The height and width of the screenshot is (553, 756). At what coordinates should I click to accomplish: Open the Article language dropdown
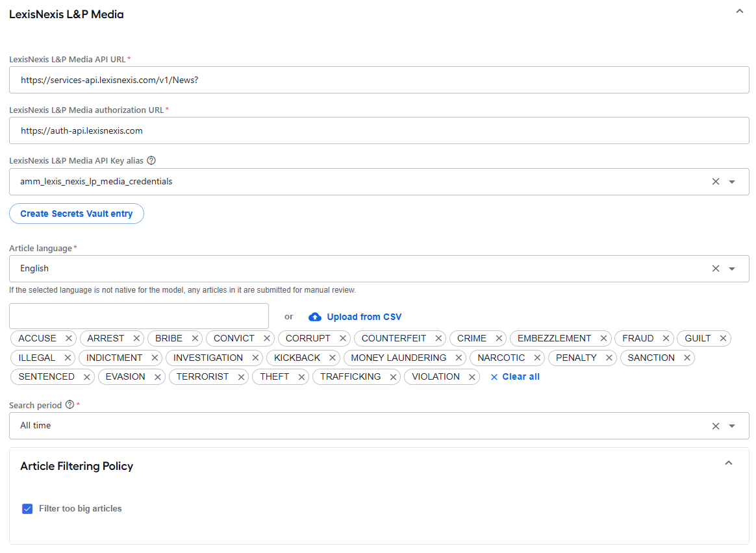tap(732, 269)
